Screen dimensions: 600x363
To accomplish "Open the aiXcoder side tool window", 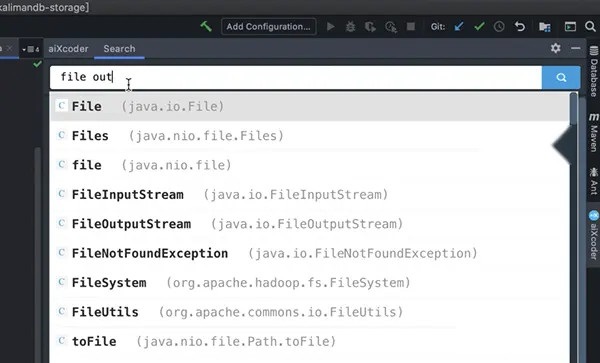I will coord(593,235).
